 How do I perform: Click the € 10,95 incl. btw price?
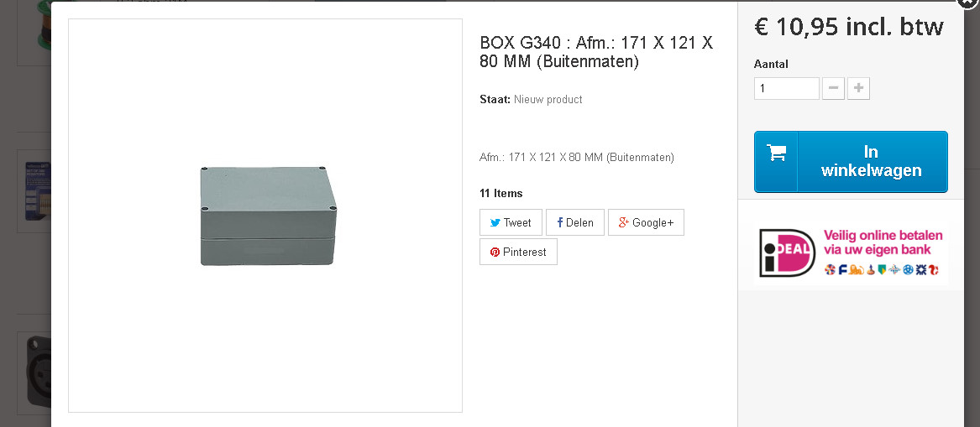(x=849, y=27)
